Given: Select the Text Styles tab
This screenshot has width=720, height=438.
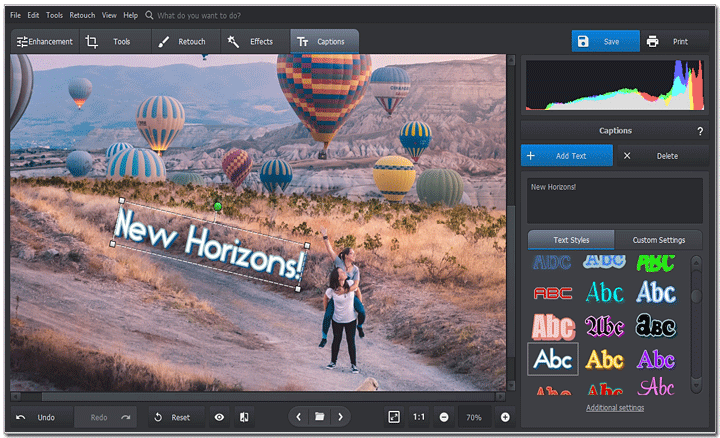Looking at the screenshot, I should pos(571,240).
